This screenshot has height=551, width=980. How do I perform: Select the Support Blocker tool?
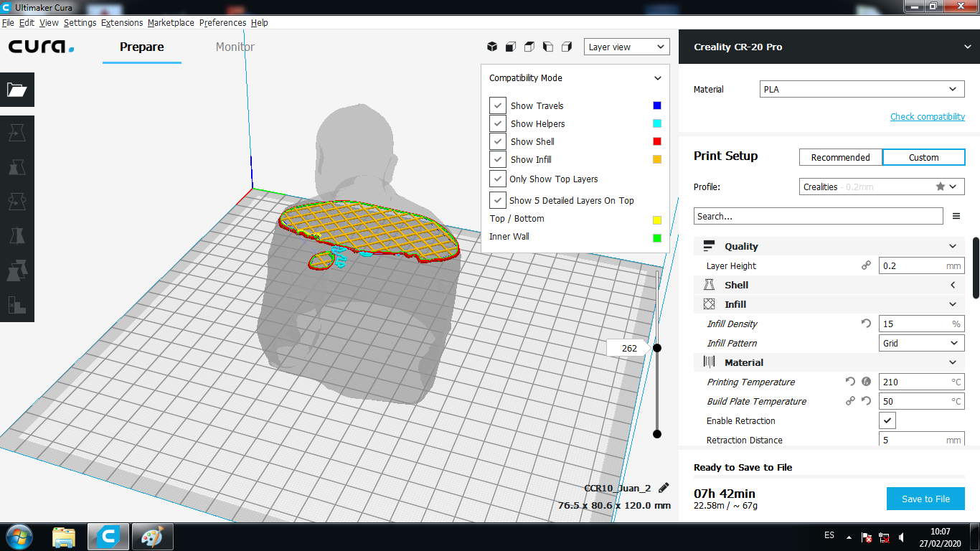pyautogui.click(x=17, y=305)
